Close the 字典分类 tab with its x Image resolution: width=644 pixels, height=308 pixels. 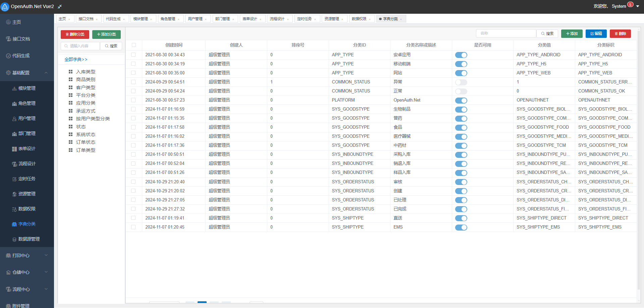click(401, 19)
